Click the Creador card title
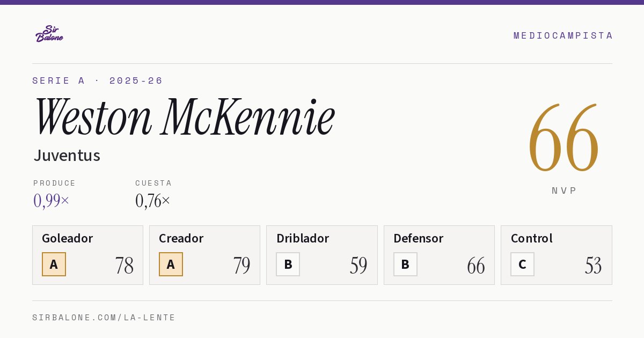 [x=181, y=238]
